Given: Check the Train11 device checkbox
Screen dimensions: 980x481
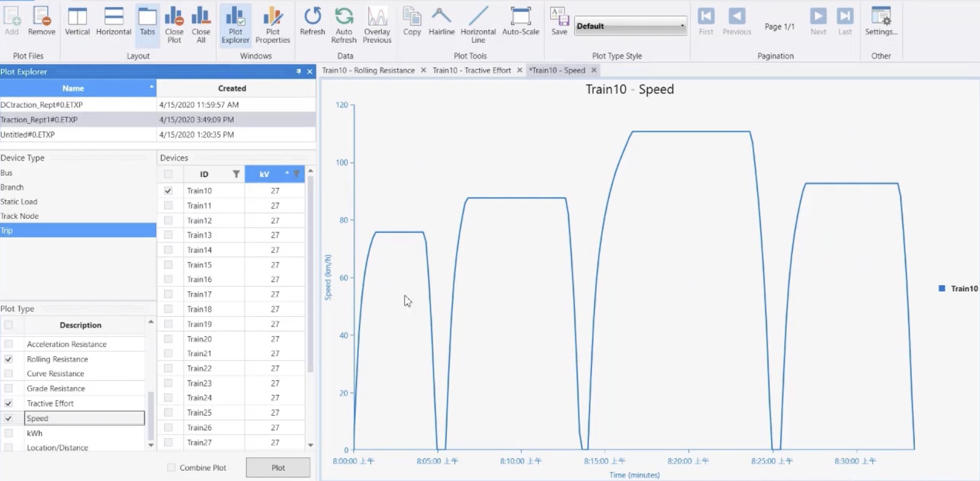Looking at the screenshot, I should [x=168, y=206].
